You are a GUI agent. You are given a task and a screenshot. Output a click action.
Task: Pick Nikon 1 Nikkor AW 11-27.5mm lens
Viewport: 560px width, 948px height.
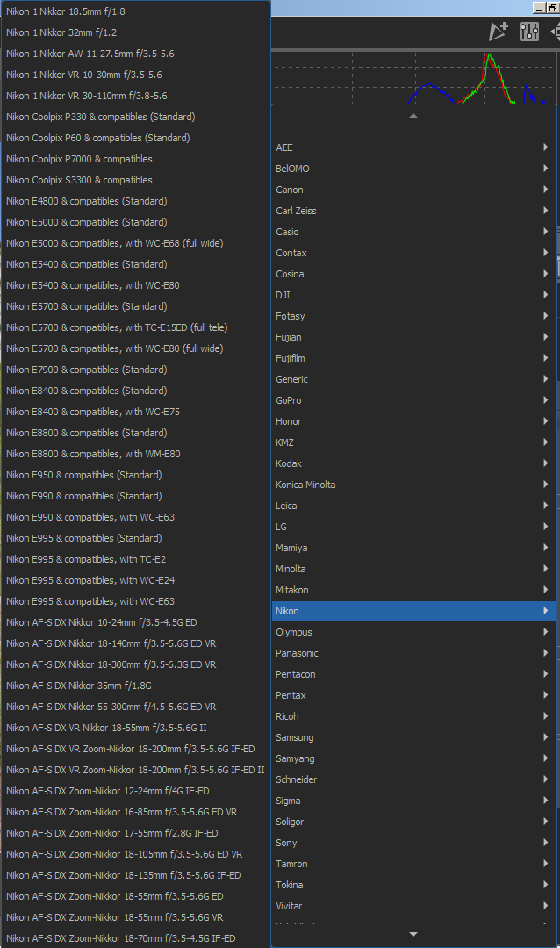(x=135, y=54)
